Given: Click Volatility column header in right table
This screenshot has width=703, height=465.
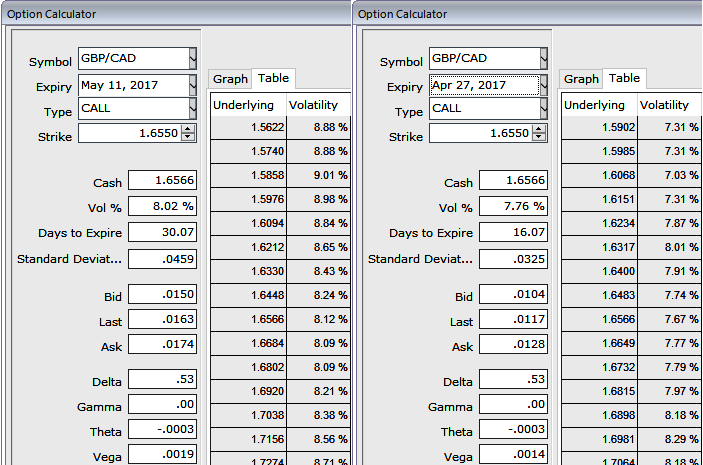Looking at the screenshot, I should 669,105.
